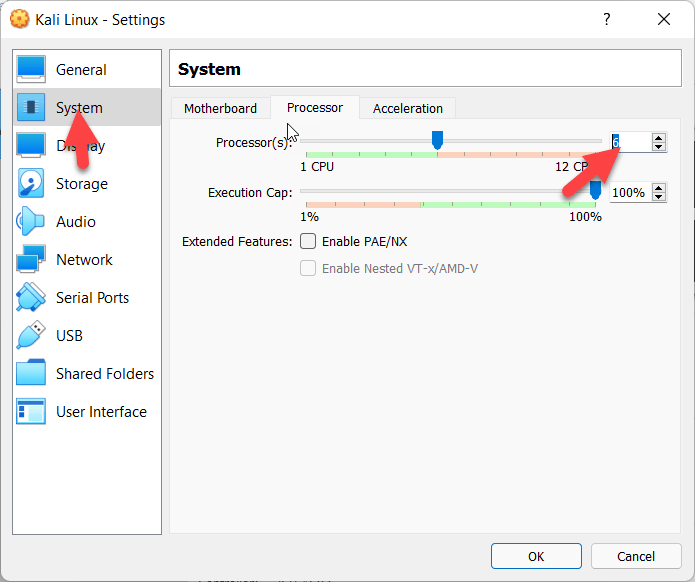Click the Processor(s) slider handle
Screen dimensions: 695x582
coord(437,140)
